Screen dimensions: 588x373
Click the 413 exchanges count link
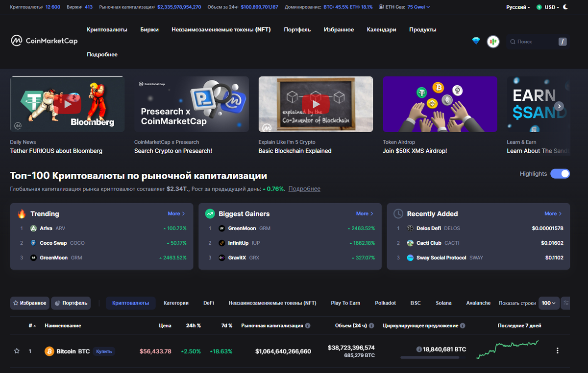(89, 7)
